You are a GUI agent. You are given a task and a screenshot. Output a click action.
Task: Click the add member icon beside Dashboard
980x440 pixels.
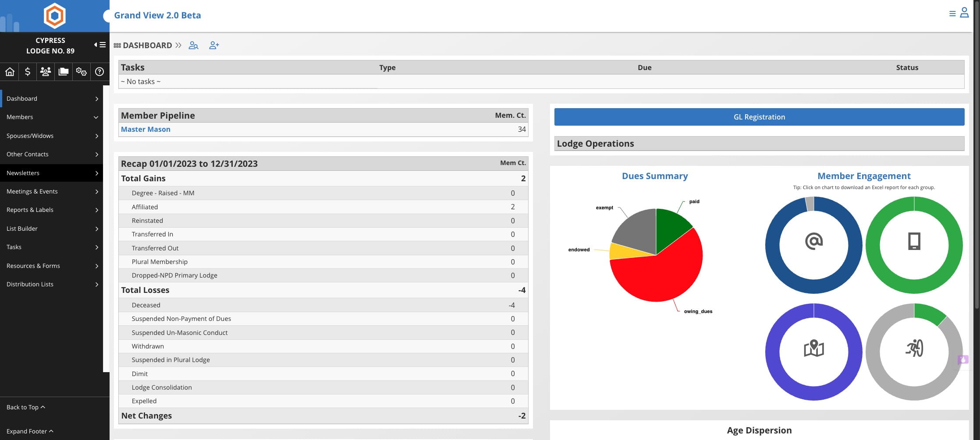(214, 45)
